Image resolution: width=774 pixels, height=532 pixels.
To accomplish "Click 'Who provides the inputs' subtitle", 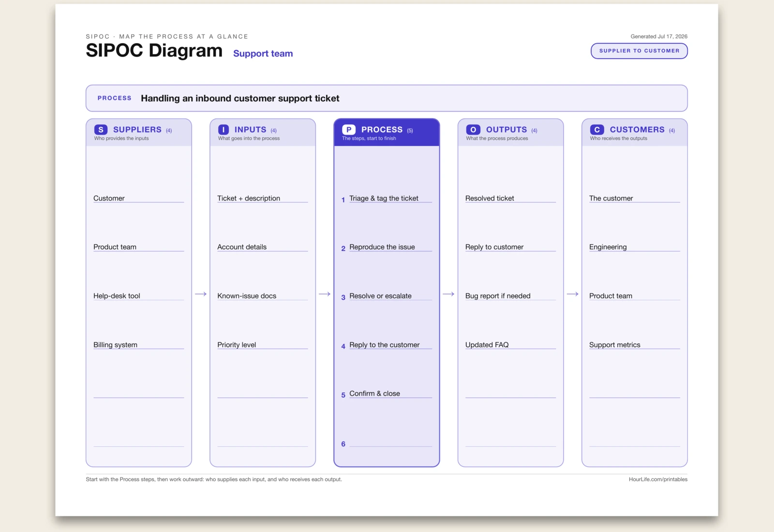I will [121, 138].
